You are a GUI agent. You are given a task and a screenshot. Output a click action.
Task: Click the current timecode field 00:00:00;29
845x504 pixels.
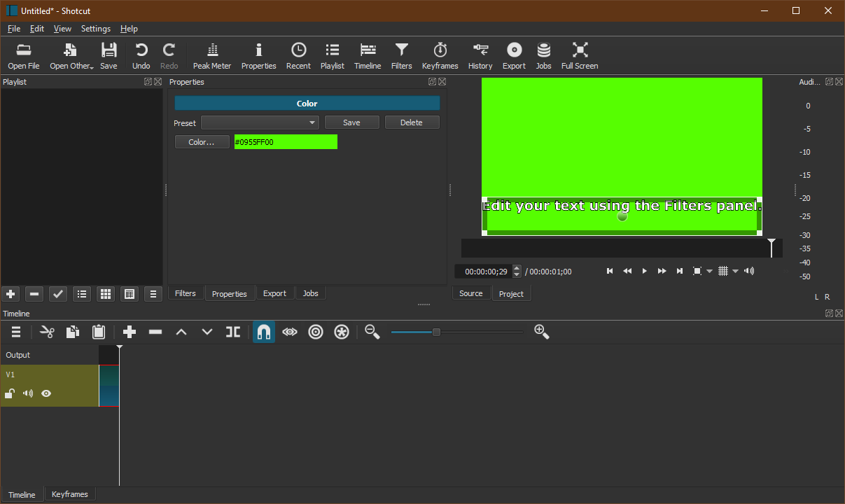coord(483,272)
